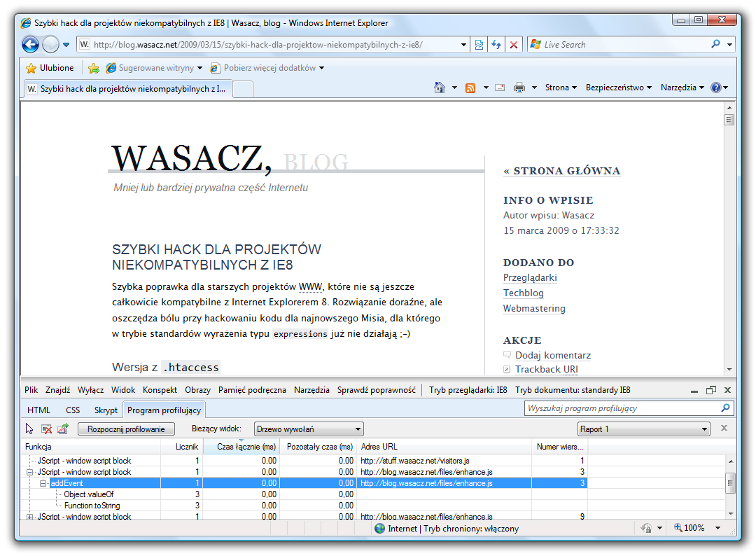Focus the Wyszukaj program profilujący search field

pos(622,408)
